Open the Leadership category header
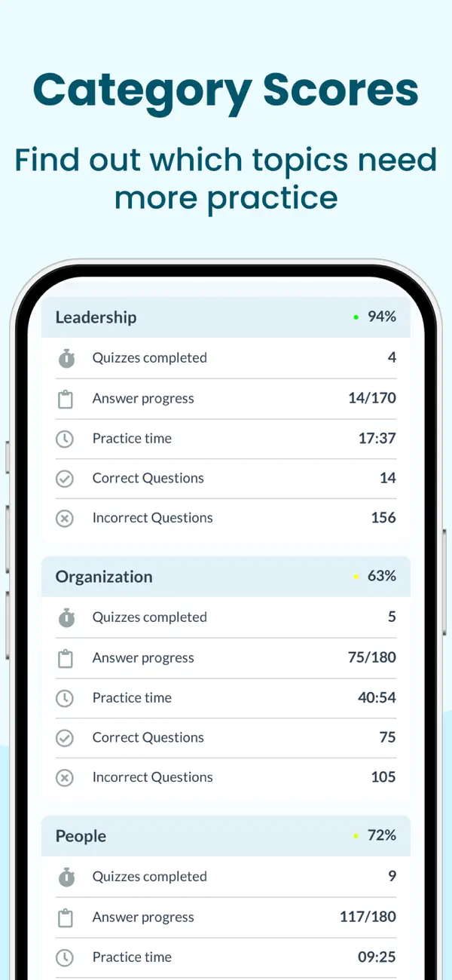The image size is (452, 980). (226, 317)
